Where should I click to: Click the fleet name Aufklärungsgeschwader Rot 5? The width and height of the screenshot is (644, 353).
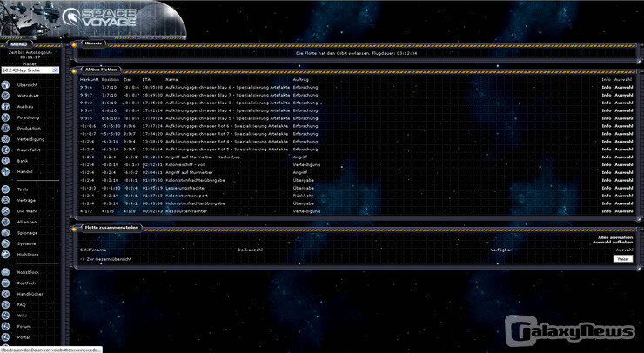point(227,150)
